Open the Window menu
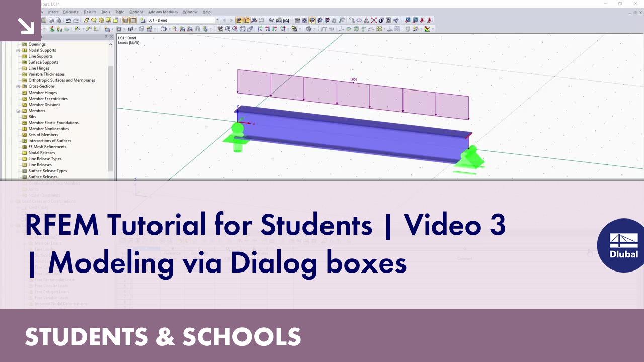The width and height of the screenshot is (644, 362). pos(190,12)
